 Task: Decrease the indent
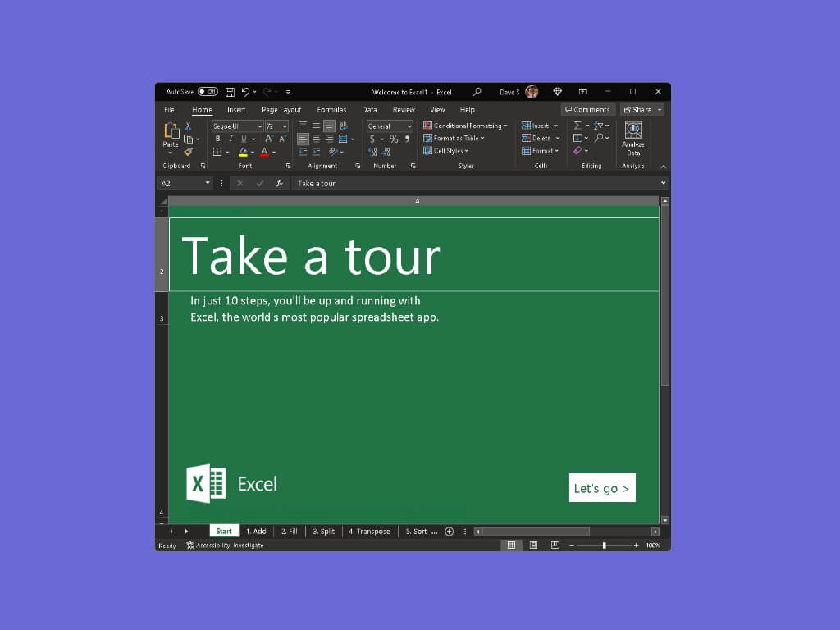click(304, 152)
